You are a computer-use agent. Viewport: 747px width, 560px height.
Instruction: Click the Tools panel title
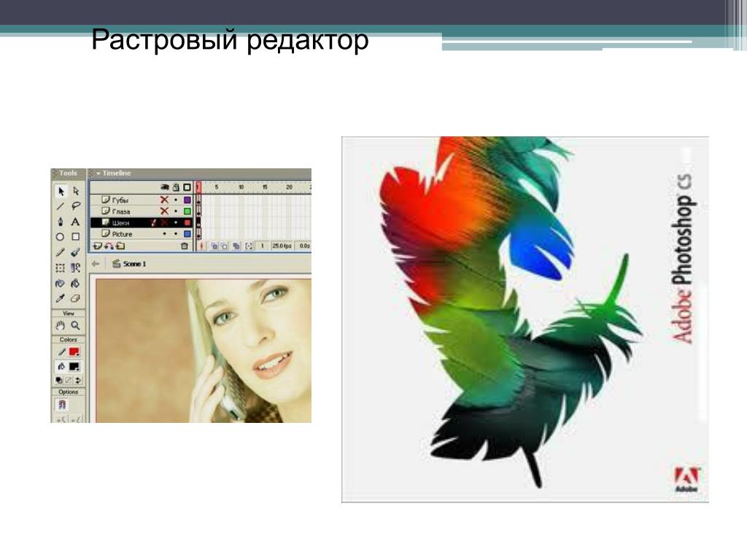(68, 174)
